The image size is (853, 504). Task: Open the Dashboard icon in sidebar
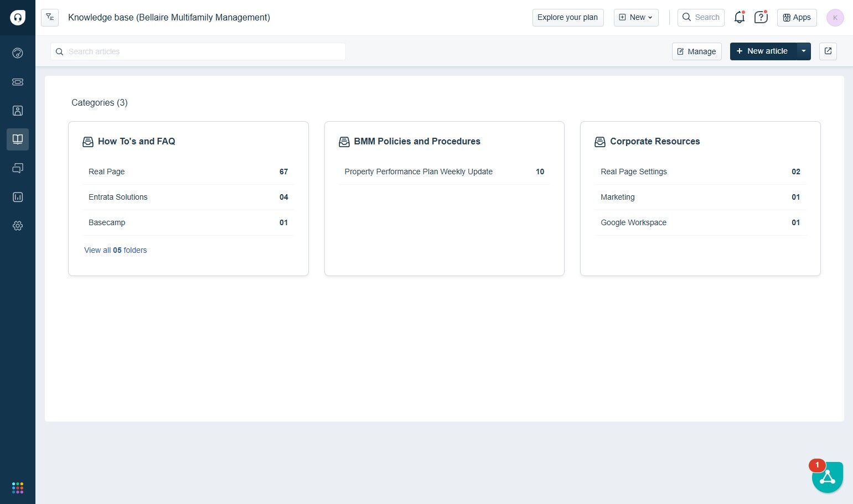click(18, 53)
